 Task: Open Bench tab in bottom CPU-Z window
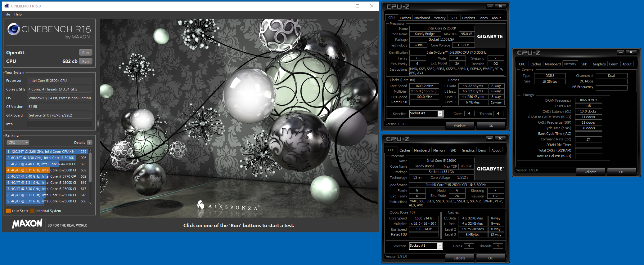483,150
